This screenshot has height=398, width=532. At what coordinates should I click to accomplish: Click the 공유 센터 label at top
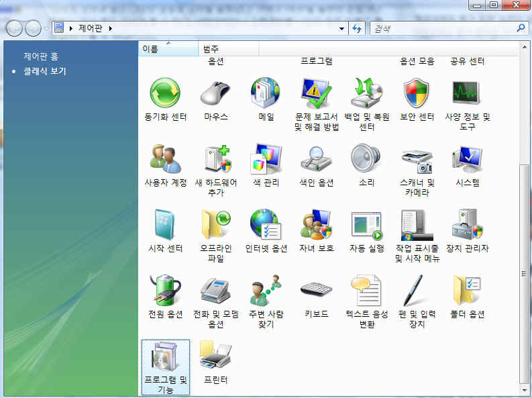tap(467, 61)
